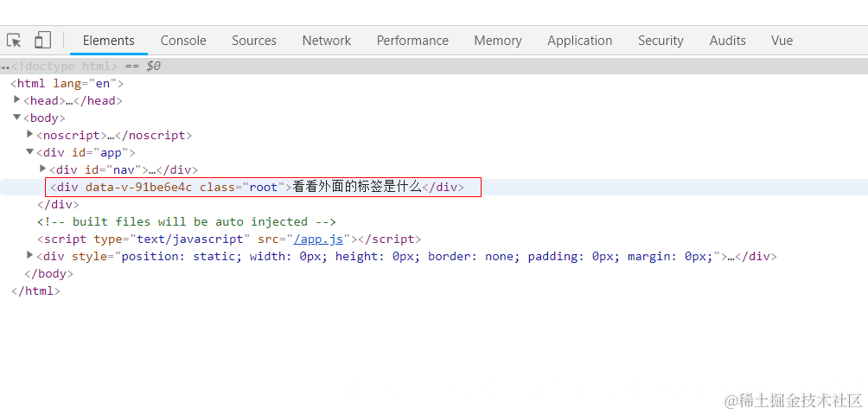Expand the noscript element arrow
Viewport: 868px width, 415px height.
coord(30,134)
